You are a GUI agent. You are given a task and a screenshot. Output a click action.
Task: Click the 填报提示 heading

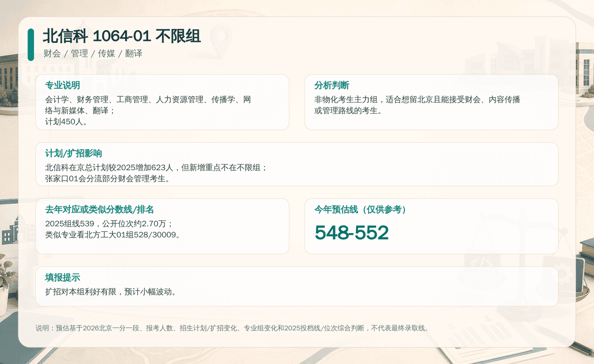[x=62, y=278]
